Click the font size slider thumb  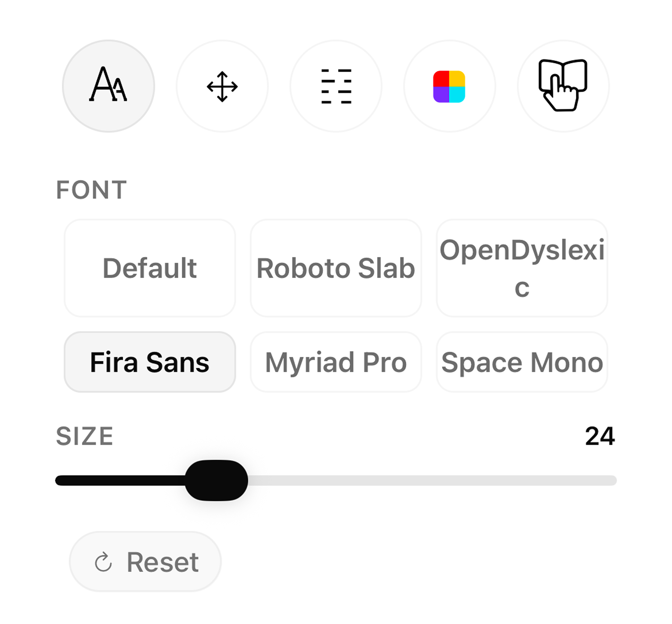[216, 480]
